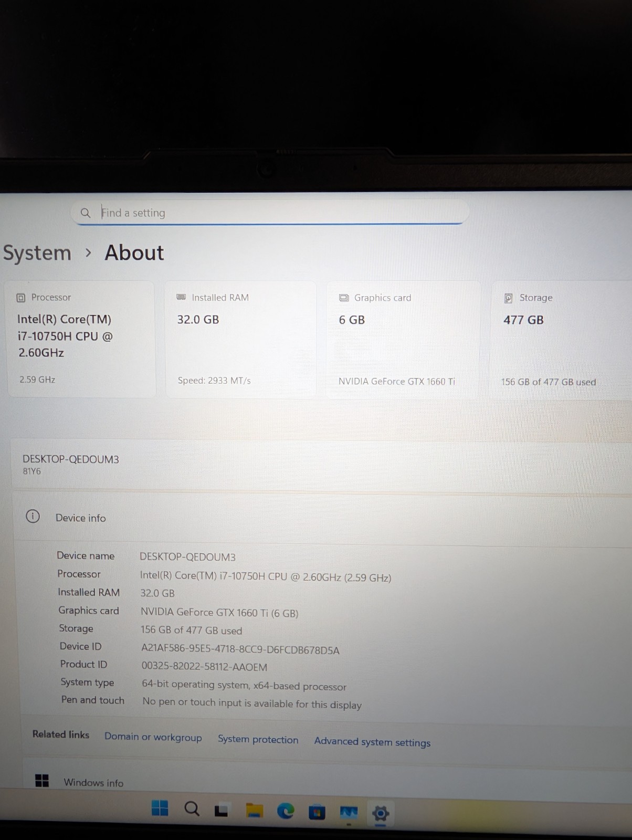Open taskbar Search magnifier

tap(192, 809)
